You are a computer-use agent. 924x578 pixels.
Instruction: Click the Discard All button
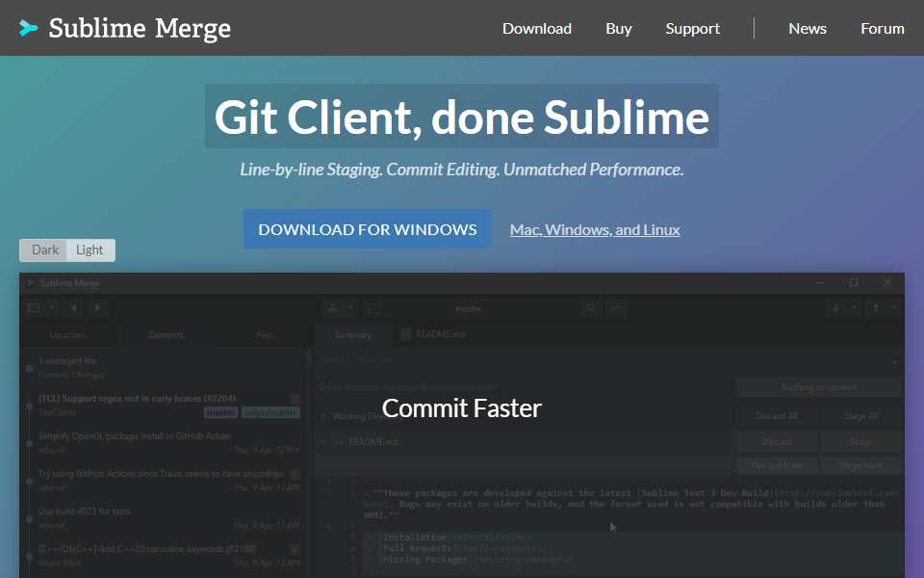pyautogui.click(x=777, y=416)
